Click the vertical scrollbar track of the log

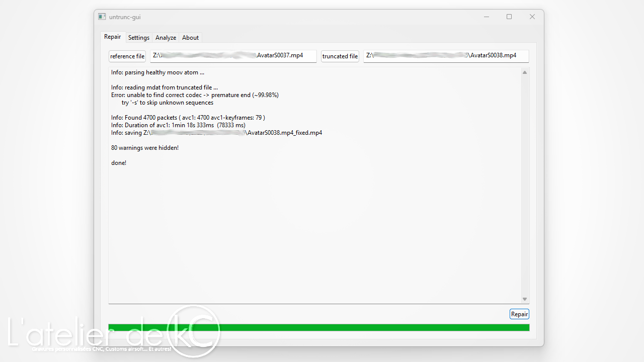pyautogui.click(x=525, y=186)
